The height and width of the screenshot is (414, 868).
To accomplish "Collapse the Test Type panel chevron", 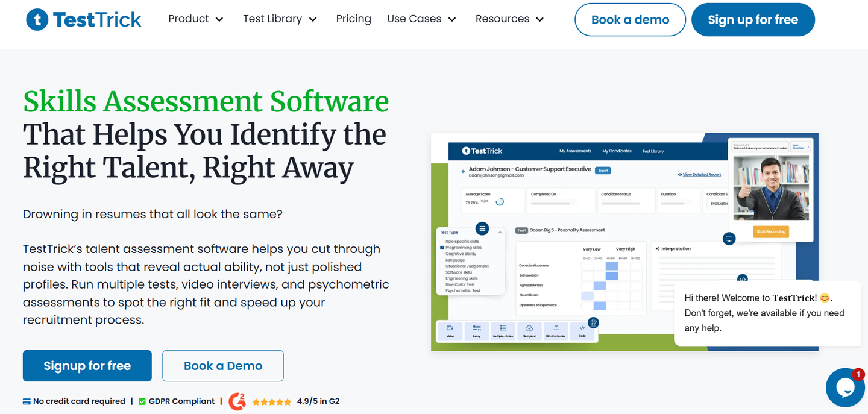I will pyautogui.click(x=500, y=232).
